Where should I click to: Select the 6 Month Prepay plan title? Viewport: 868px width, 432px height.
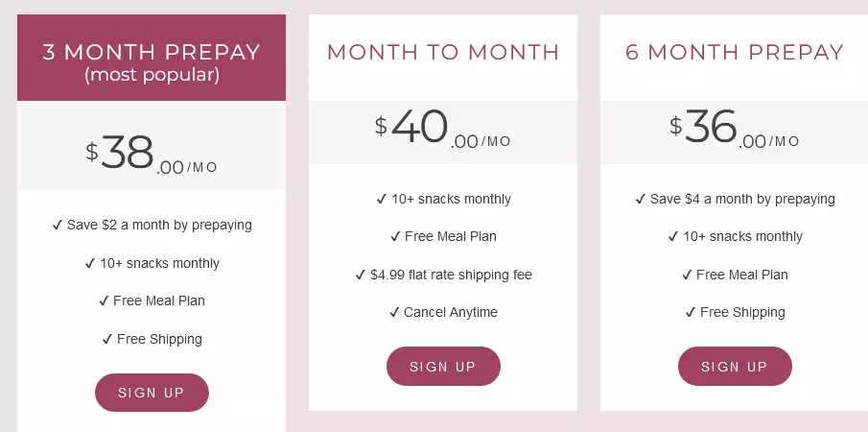735,52
